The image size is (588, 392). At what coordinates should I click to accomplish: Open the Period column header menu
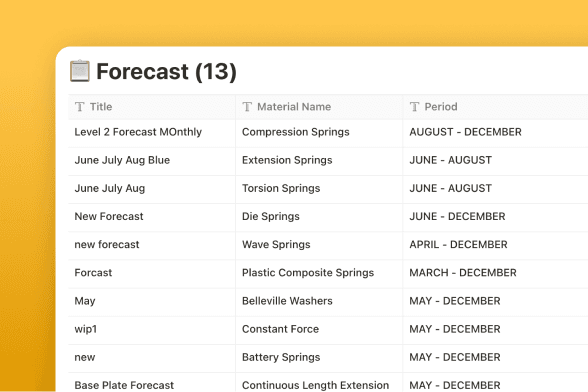click(495, 107)
